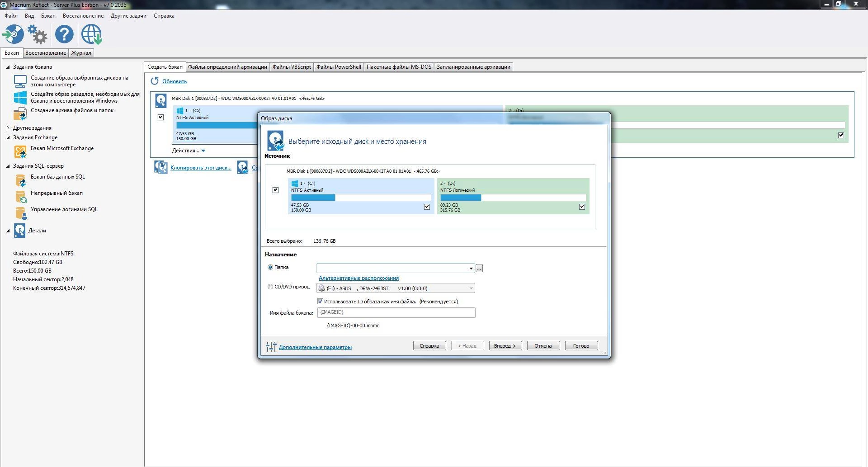
Task: Toggle Использовать ID образа как имя файла checkbox
Action: coord(320,302)
